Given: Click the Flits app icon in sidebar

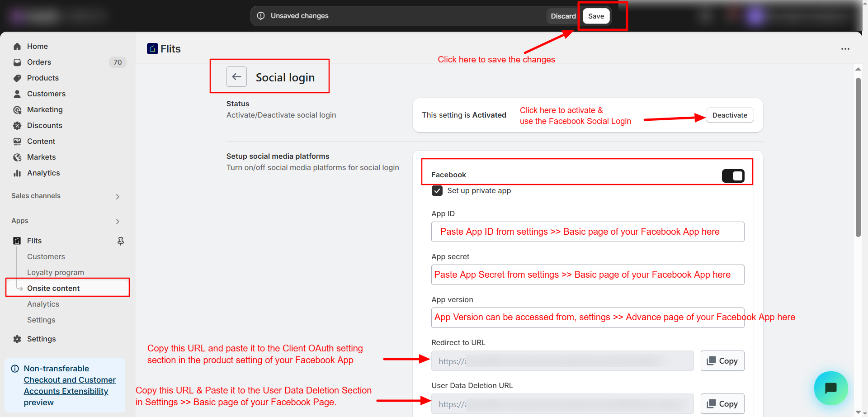Looking at the screenshot, I should coord(17,241).
